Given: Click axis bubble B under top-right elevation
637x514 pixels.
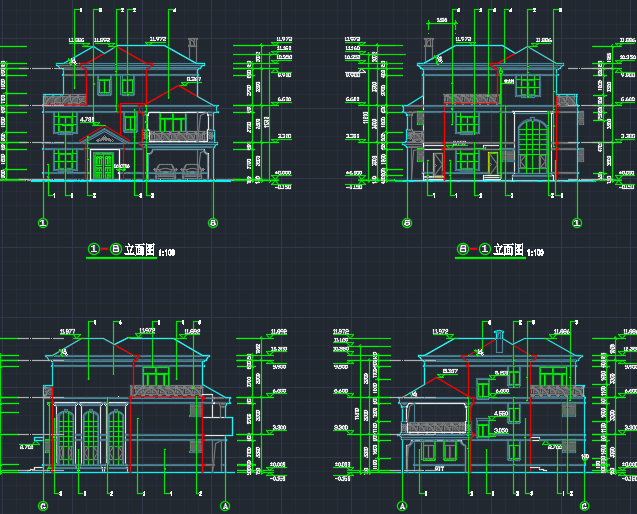Looking at the screenshot, I should click(x=407, y=222).
